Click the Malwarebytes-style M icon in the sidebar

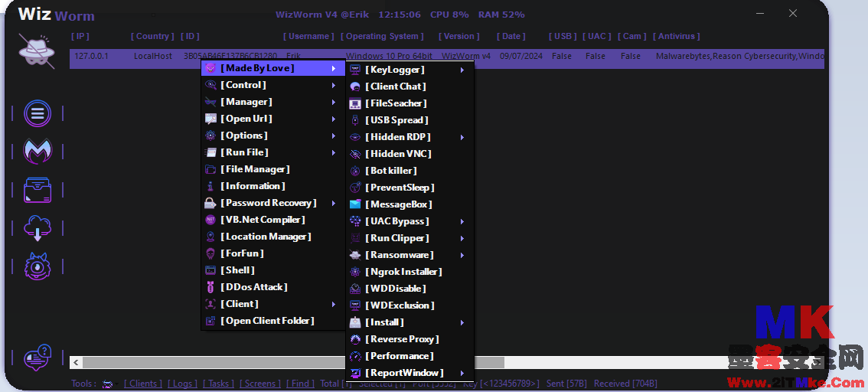37,151
